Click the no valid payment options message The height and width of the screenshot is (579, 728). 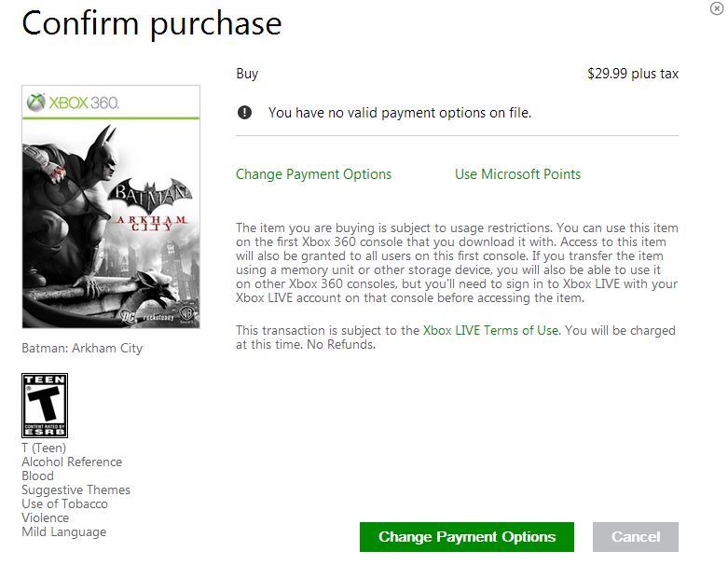(399, 113)
